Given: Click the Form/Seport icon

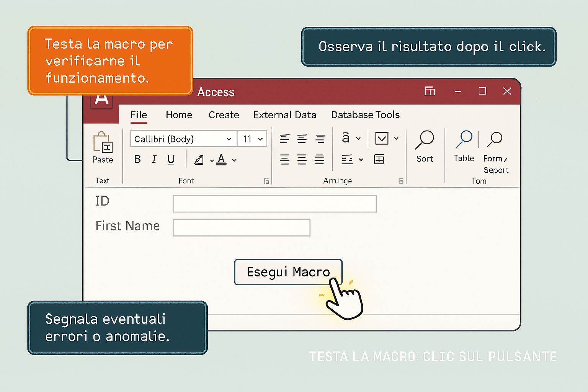Looking at the screenshot, I should [494, 140].
